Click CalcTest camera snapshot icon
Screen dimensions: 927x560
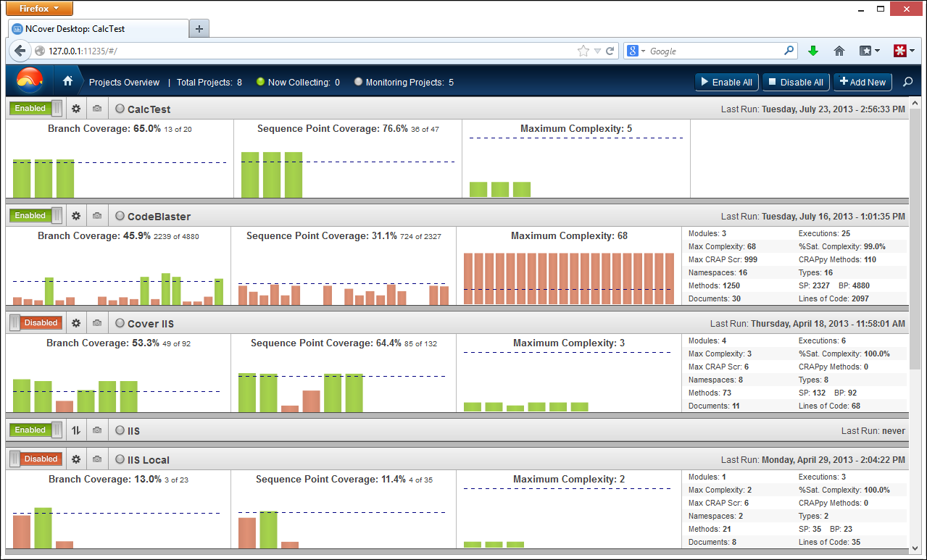97,109
